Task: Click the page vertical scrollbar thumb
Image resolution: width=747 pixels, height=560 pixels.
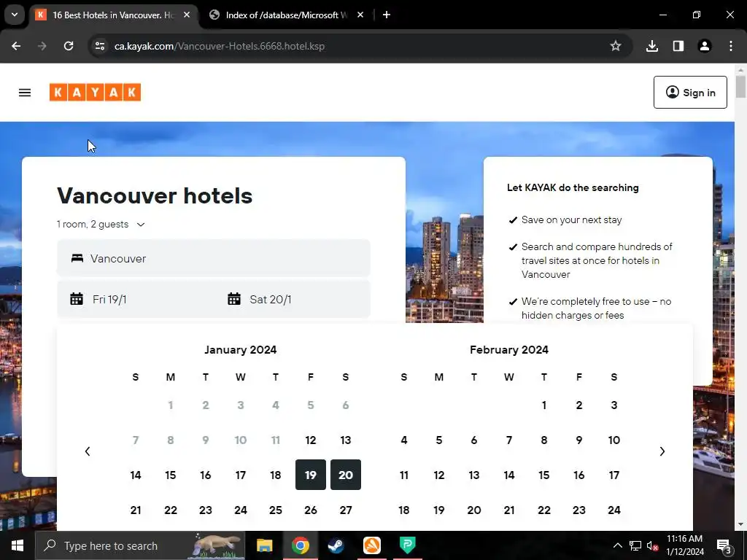Action: 740,87
